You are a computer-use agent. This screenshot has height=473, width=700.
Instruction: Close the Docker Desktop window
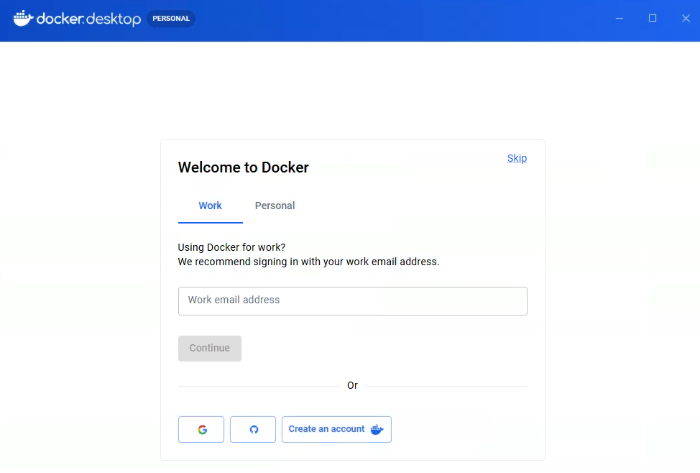[x=686, y=18]
